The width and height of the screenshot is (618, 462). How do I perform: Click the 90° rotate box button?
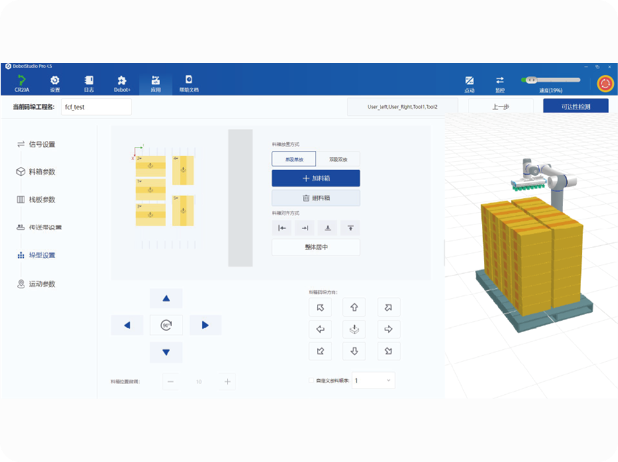pos(166,325)
